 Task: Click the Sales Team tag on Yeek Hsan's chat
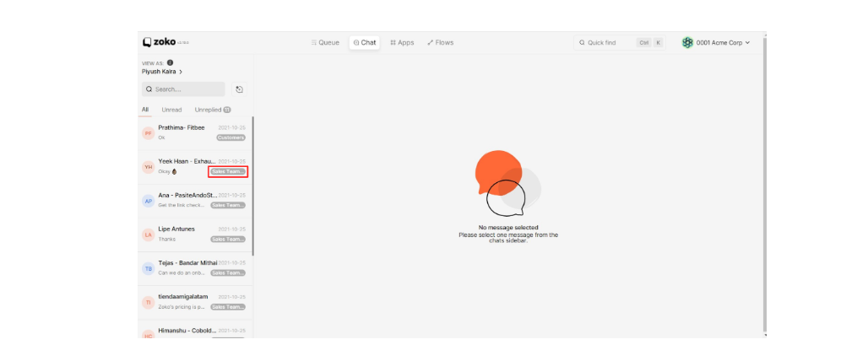click(x=228, y=172)
